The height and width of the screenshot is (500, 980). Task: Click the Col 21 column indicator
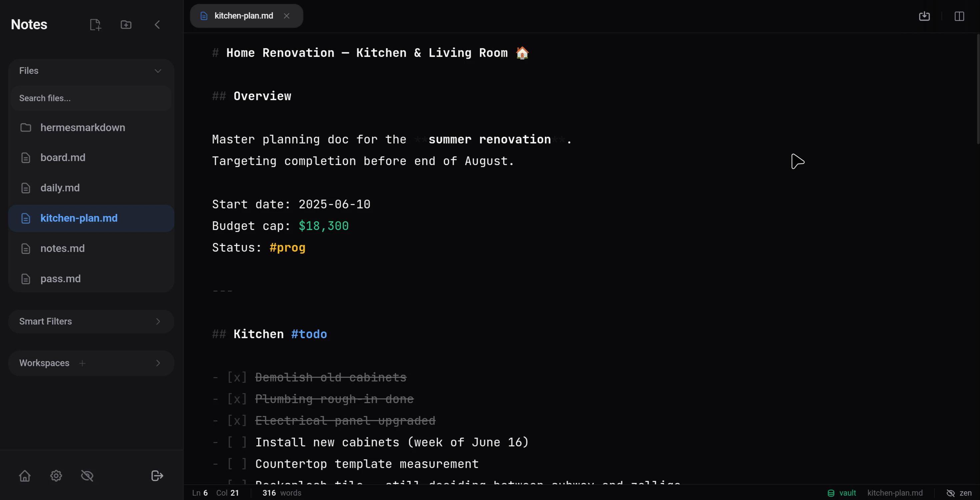[x=228, y=493]
